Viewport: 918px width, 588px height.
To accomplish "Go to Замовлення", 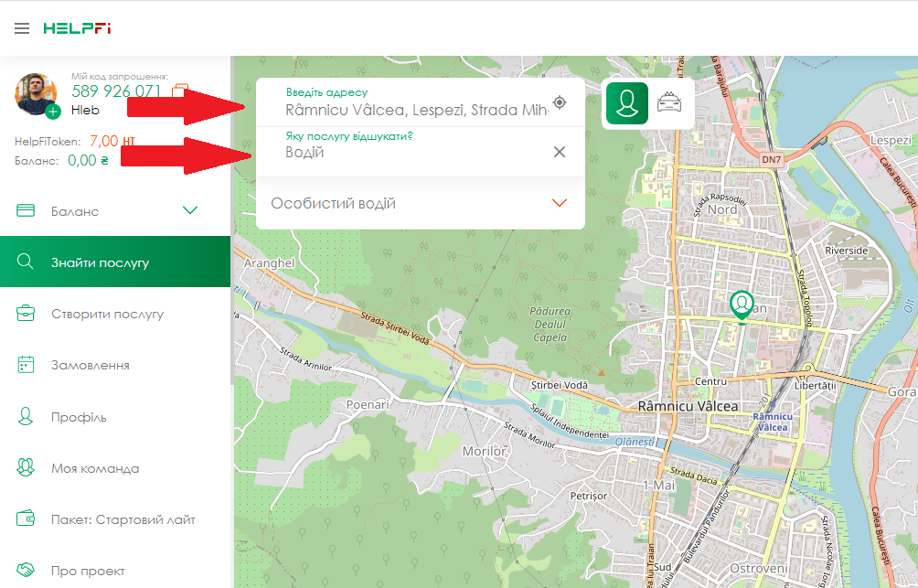I will point(90,365).
